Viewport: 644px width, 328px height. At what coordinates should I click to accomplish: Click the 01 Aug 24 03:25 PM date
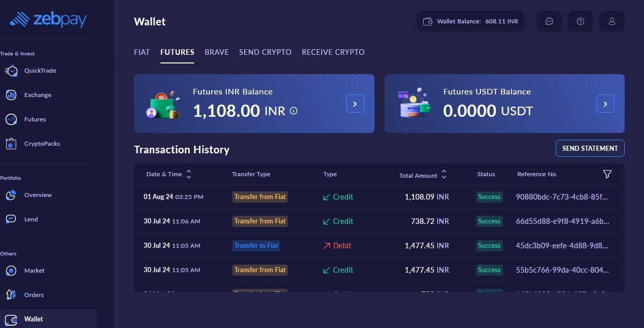coord(173,197)
